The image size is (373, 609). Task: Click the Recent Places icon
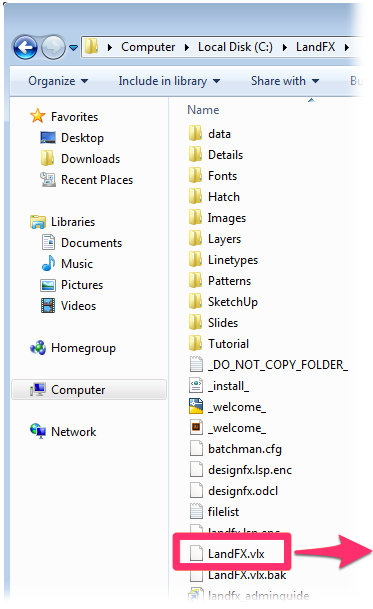[x=47, y=179]
